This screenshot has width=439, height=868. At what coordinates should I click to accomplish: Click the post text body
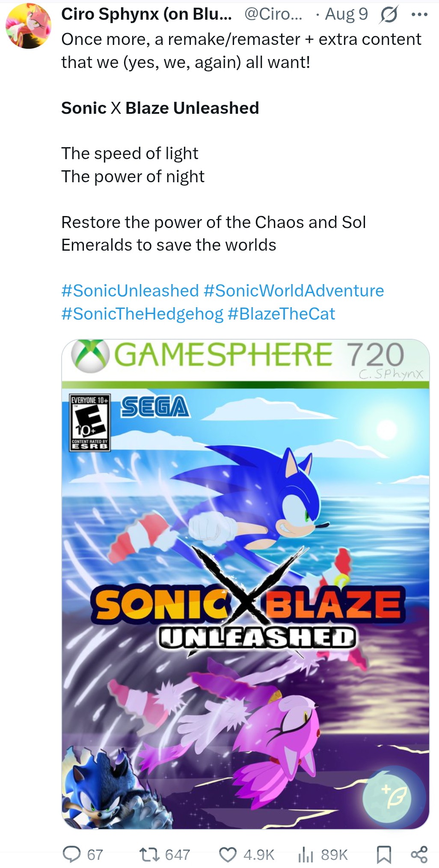[241, 142]
